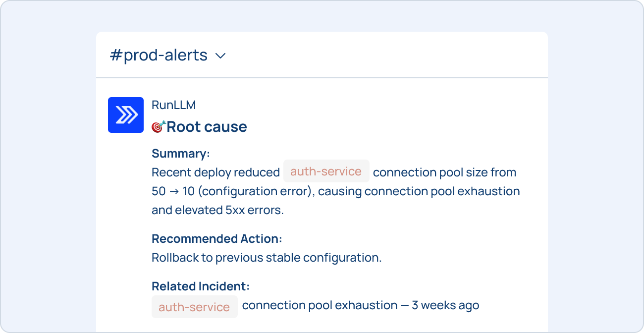Click the Root cause heading
This screenshot has height=333, width=644.
(207, 127)
